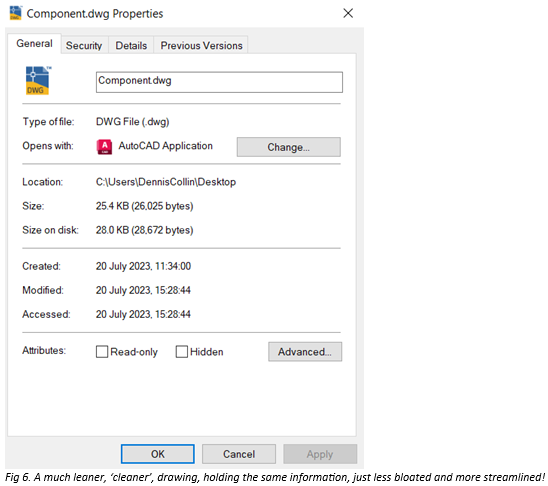The width and height of the screenshot is (548, 486).
Task: Click the Size on disk value
Action: [145, 230]
